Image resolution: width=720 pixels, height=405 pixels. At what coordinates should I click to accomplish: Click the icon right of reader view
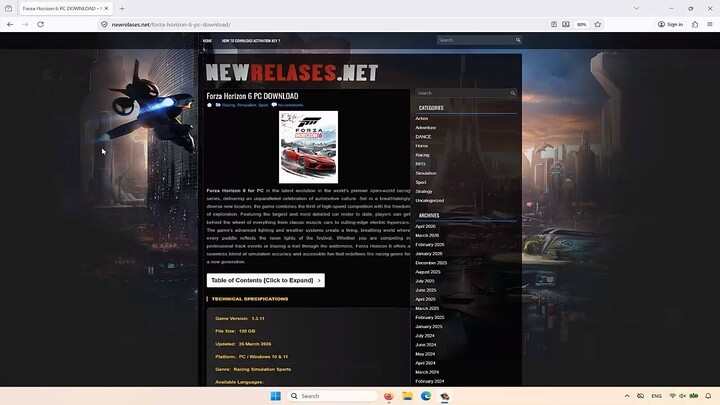[566, 24]
